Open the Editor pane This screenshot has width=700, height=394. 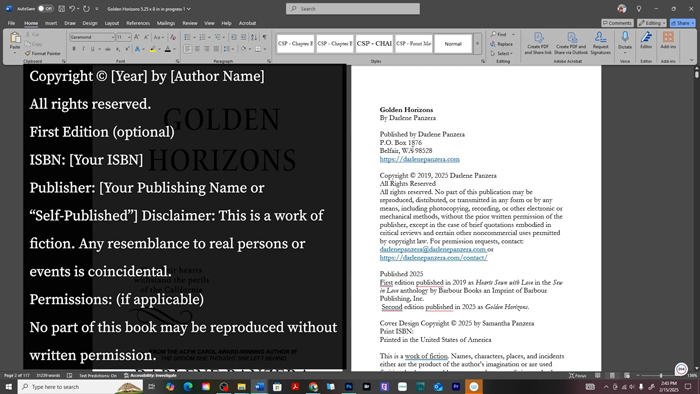point(646,40)
